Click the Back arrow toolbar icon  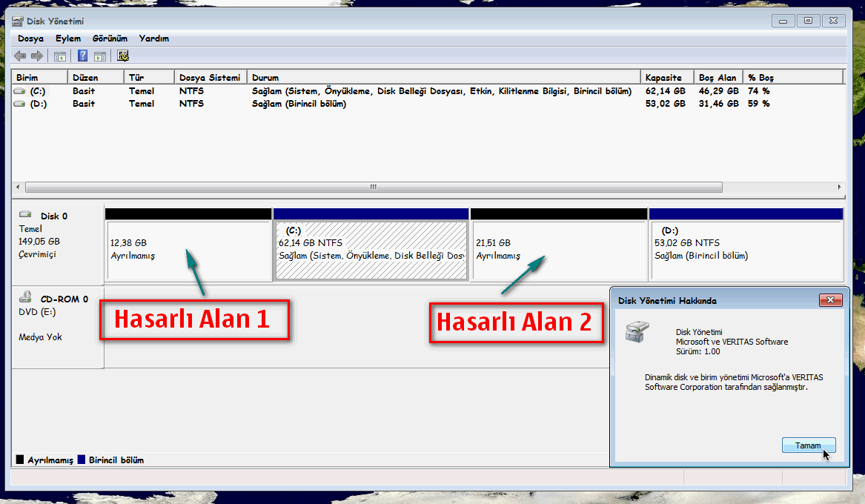(x=20, y=56)
